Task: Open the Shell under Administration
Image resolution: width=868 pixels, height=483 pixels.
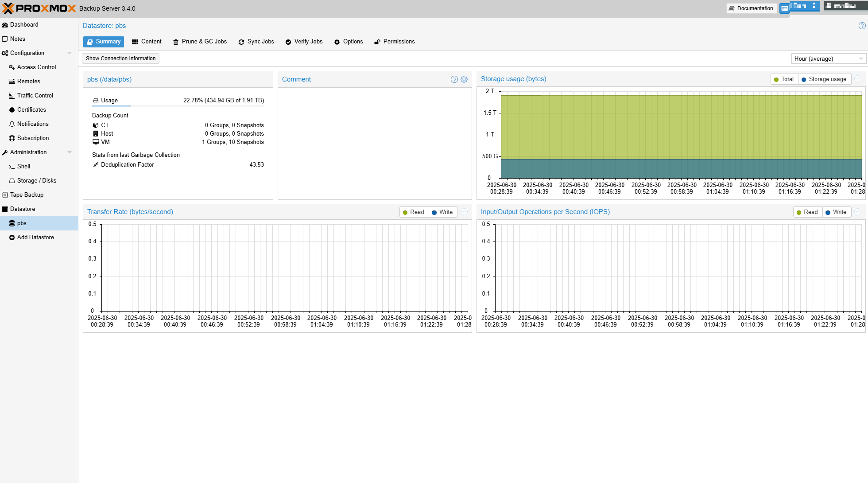Action: 23,166
